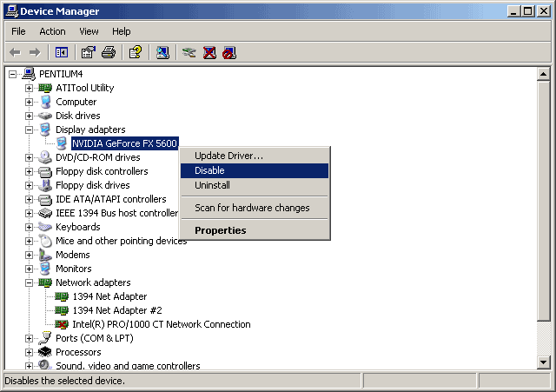The width and height of the screenshot is (556, 392).
Task: Select IEEE 1394 Bus host controllers label
Action: 116,213
